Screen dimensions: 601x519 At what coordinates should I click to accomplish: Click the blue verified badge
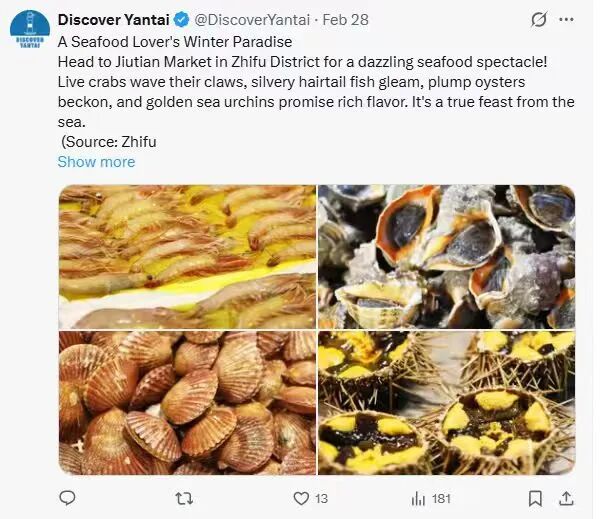point(182,20)
